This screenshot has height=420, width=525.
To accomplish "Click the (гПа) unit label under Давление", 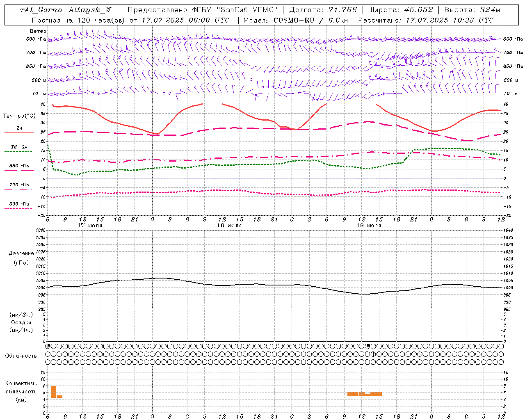I will click(21, 262).
